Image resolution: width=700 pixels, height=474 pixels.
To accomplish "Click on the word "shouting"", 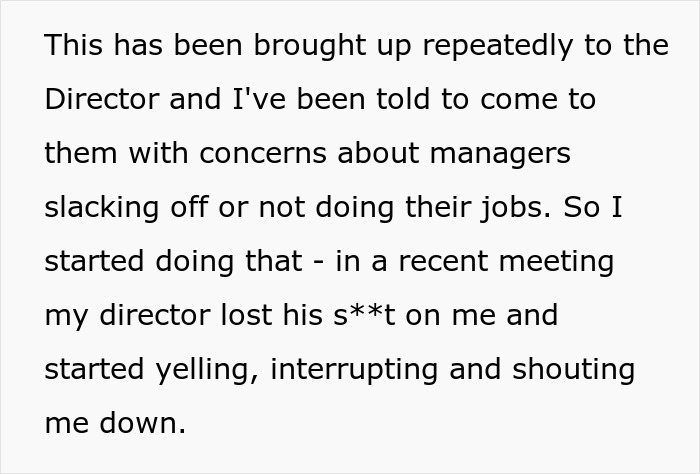I will pos(574,371).
